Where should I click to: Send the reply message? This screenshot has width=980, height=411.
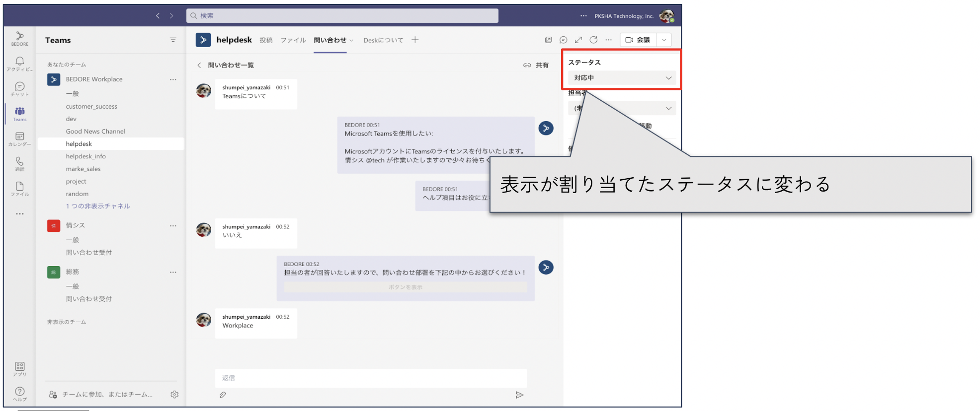tap(519, 395)
